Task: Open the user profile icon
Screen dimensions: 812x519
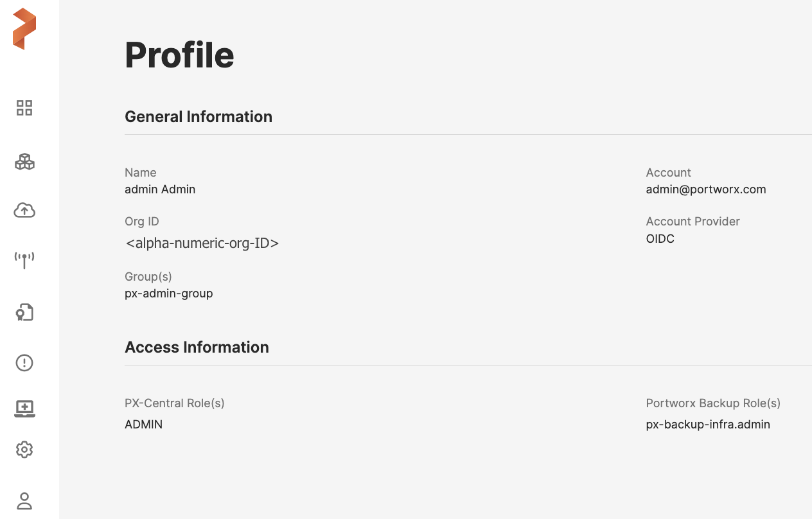Action: (x=24, y=500)
